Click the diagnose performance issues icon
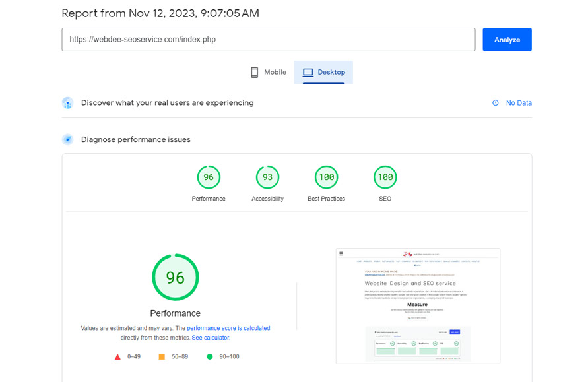The width and height of the screenshot is (588, 382). 67,139
